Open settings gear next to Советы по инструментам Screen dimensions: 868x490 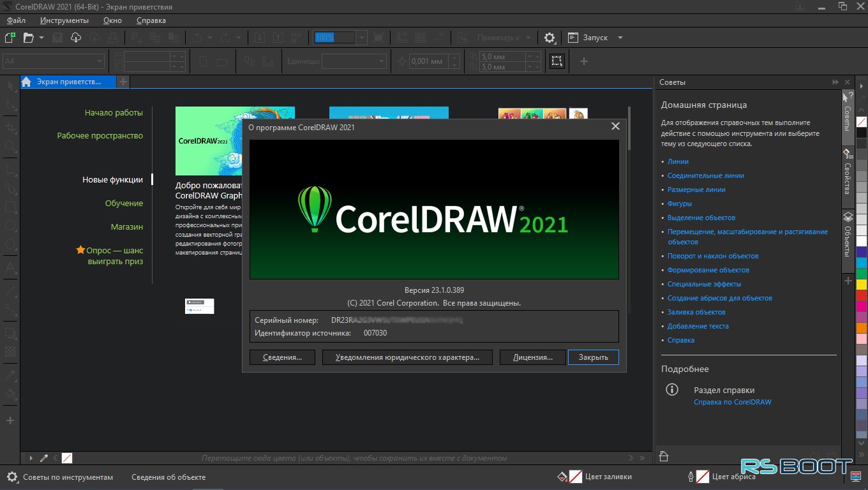12,477
